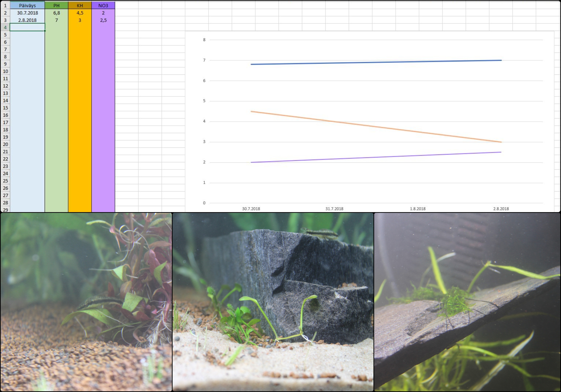The image size is (561, 392).
Task: Select cell containing date 30.7.2018
Action: (27, 13)
